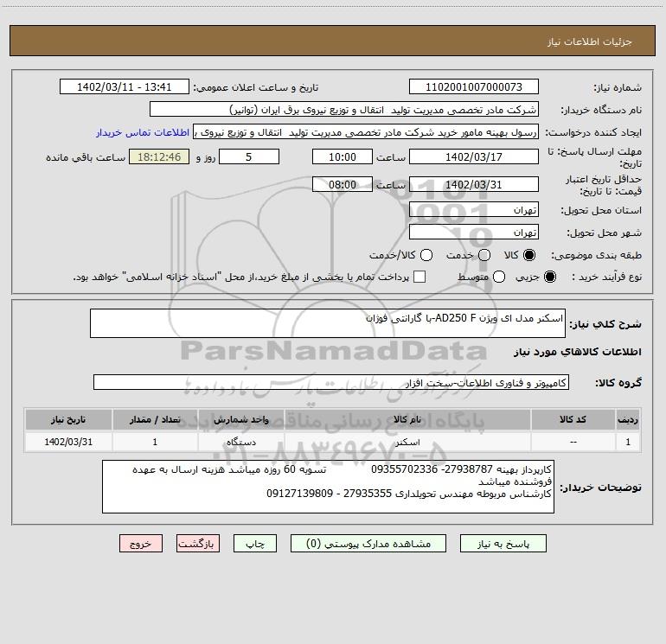Click the general description field اسکنر مدل ای ویژن
This screenshot has height=644, width=666.
click(x=328, y=323)
